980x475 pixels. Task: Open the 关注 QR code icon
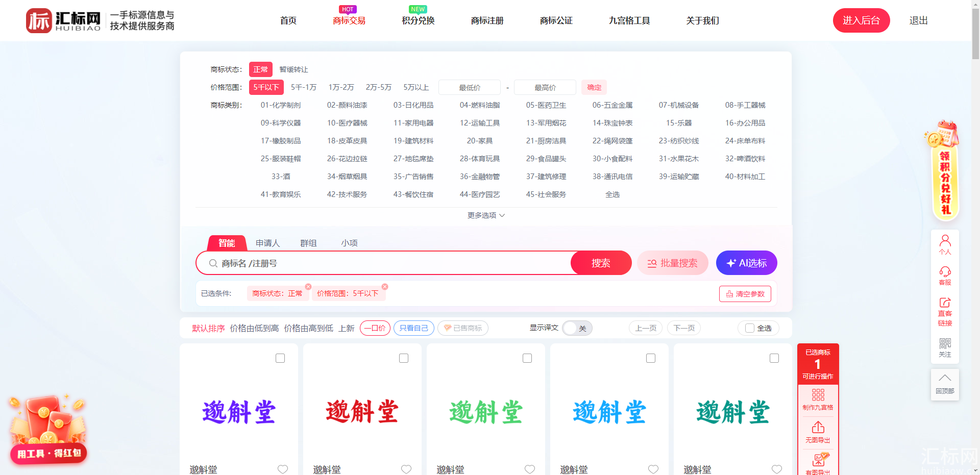click(x=945, y=347)
